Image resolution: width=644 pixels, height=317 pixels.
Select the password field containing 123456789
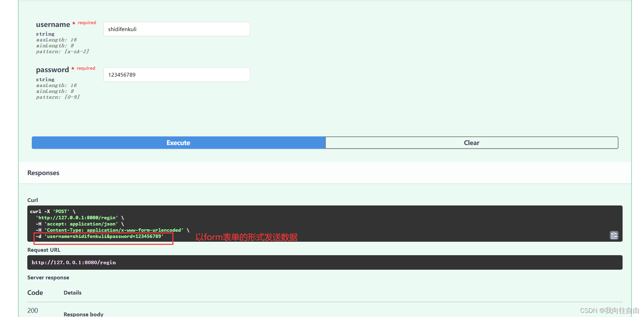coord(176,75)
